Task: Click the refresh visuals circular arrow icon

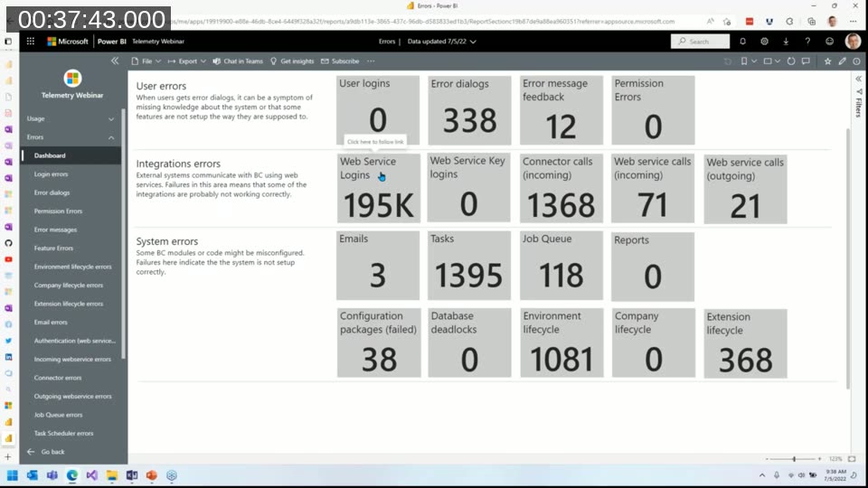Action: 791,61
